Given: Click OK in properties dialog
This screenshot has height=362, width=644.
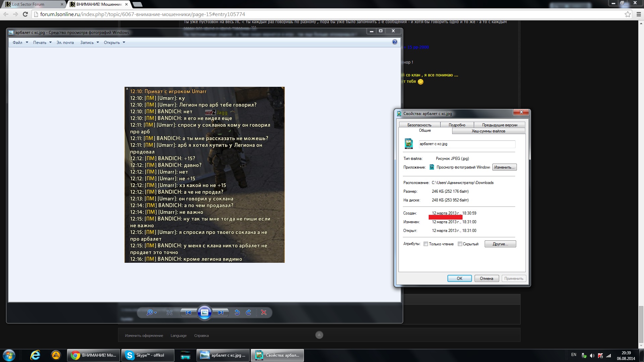Looking at the screenshot, I should pos(459,279).
